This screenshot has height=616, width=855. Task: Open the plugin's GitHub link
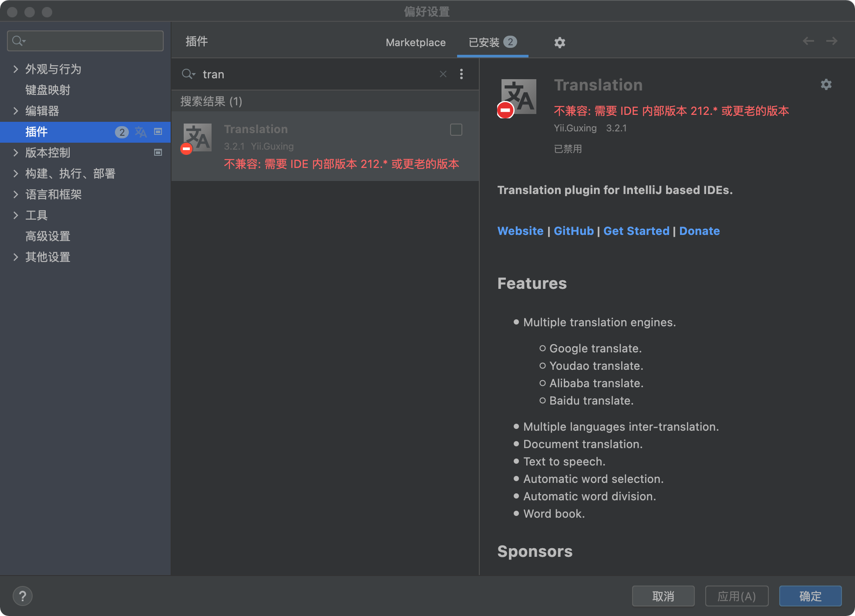pyautogui.click(x=573, y=231)
